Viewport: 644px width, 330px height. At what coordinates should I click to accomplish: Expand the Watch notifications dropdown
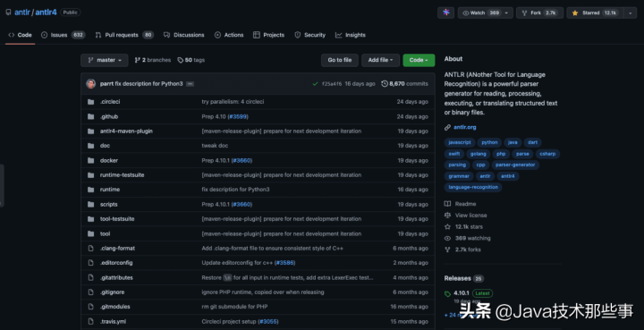[x=485, y=13]
